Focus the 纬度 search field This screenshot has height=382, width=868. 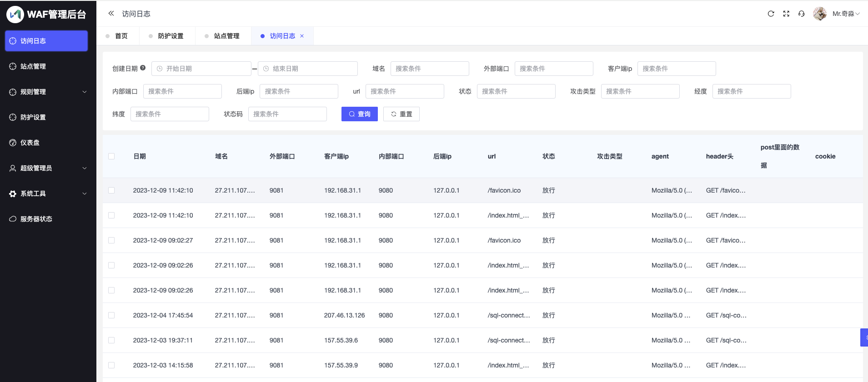170,114
